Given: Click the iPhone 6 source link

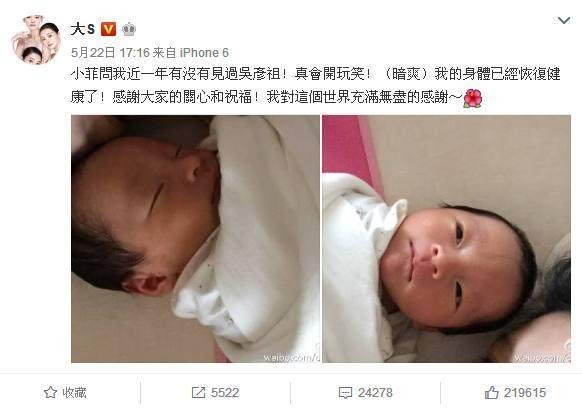Looking at the screenshot, I should (x=204, y=53).
